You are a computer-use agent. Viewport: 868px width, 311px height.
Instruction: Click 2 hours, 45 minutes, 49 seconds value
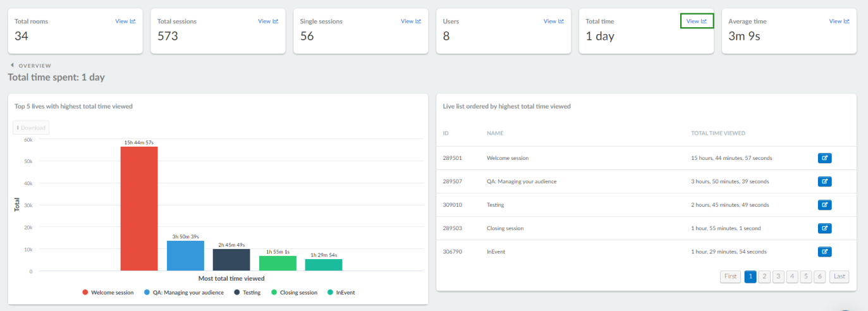tap(730, 205)
